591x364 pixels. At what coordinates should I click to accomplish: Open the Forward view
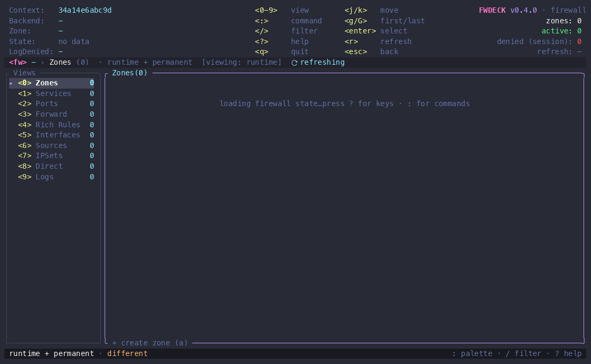52,114
